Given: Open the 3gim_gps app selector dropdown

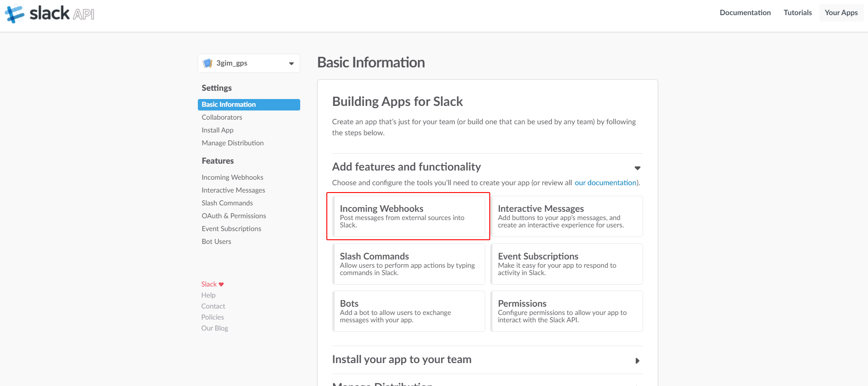Looking at the screenshot, I should [291, 64].
